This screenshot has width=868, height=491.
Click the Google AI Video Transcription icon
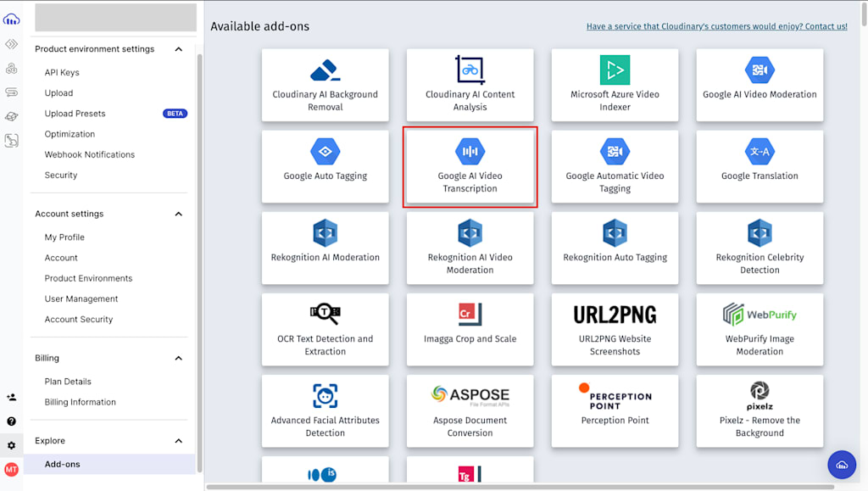[470, 151]
